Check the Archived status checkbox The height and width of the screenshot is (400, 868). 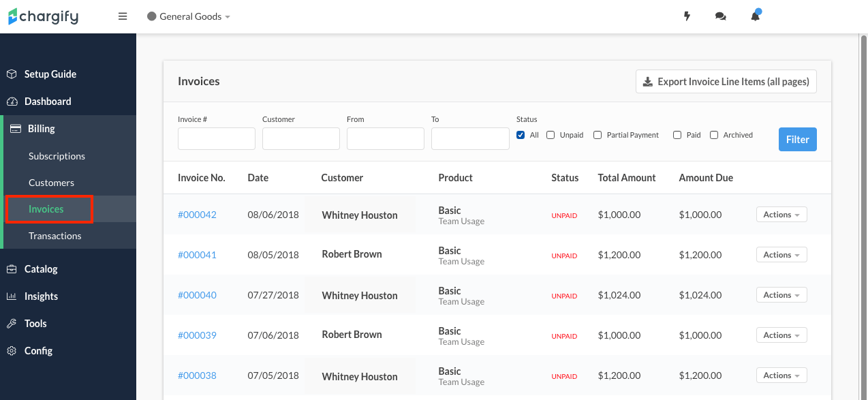[714, 135]
